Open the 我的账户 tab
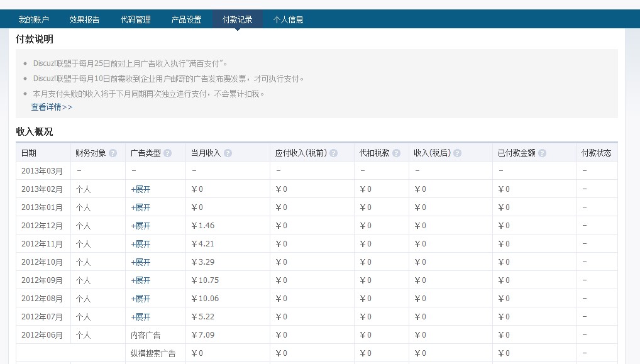Viewport: 640px width, 364px height. (x=34, y=19)
